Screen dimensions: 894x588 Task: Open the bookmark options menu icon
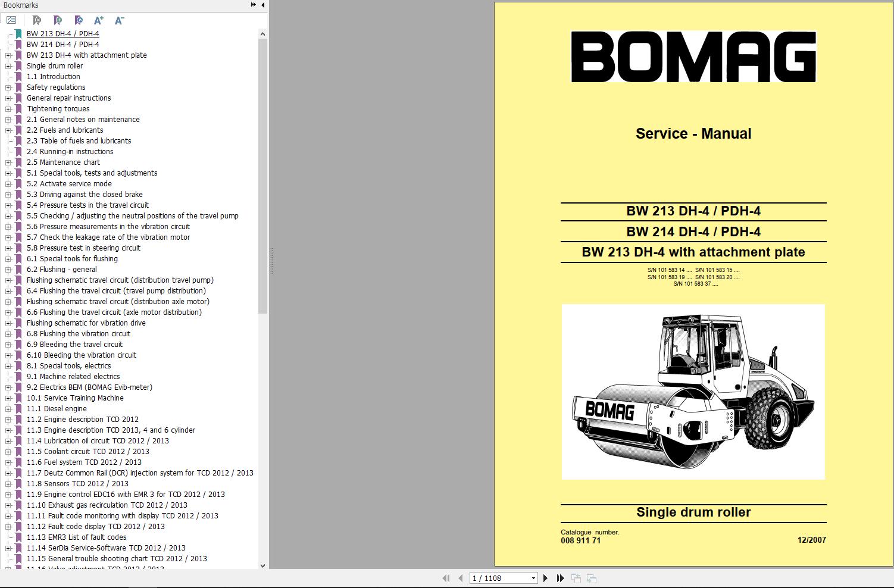[x=11, y=20]
